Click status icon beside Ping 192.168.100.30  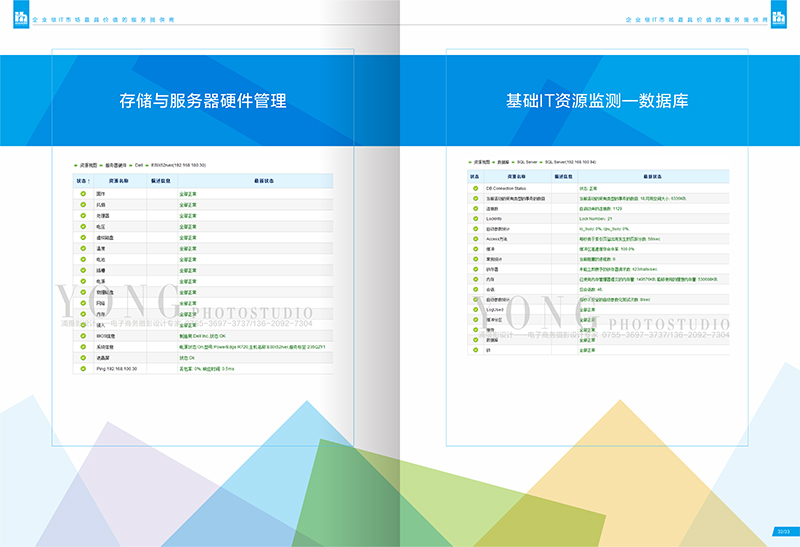83,369
